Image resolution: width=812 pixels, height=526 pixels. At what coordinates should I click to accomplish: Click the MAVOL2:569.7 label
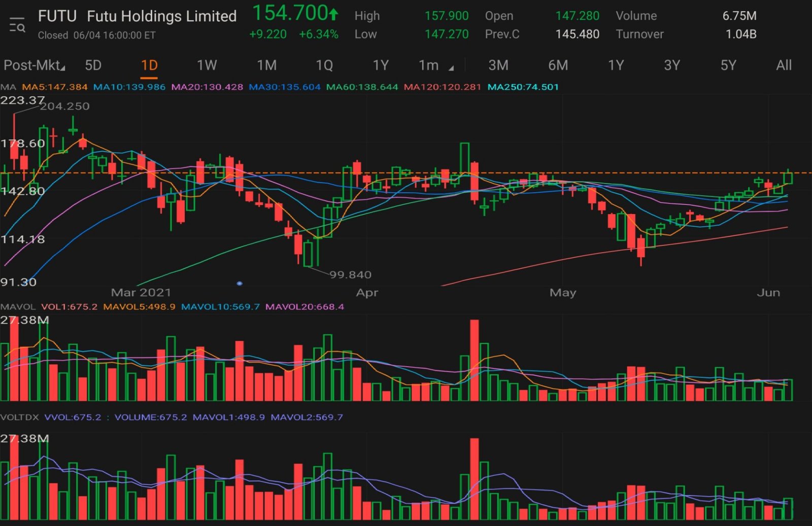(307, 417)
